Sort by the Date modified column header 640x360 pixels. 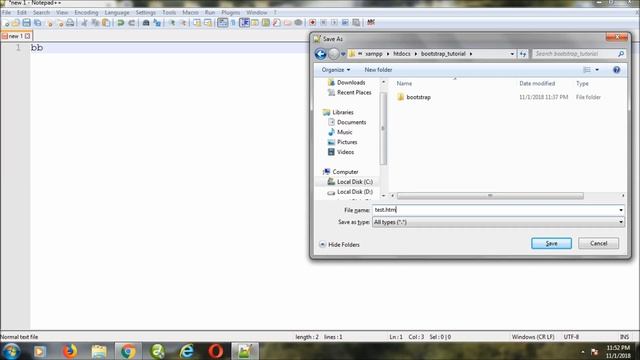click(x=537, y=83)
